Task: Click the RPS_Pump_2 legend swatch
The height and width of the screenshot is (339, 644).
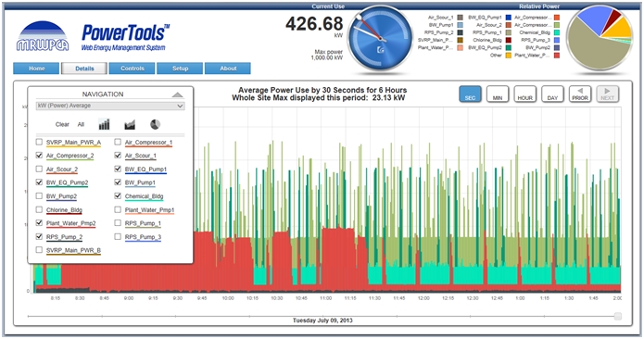Action: coord(460,32)
